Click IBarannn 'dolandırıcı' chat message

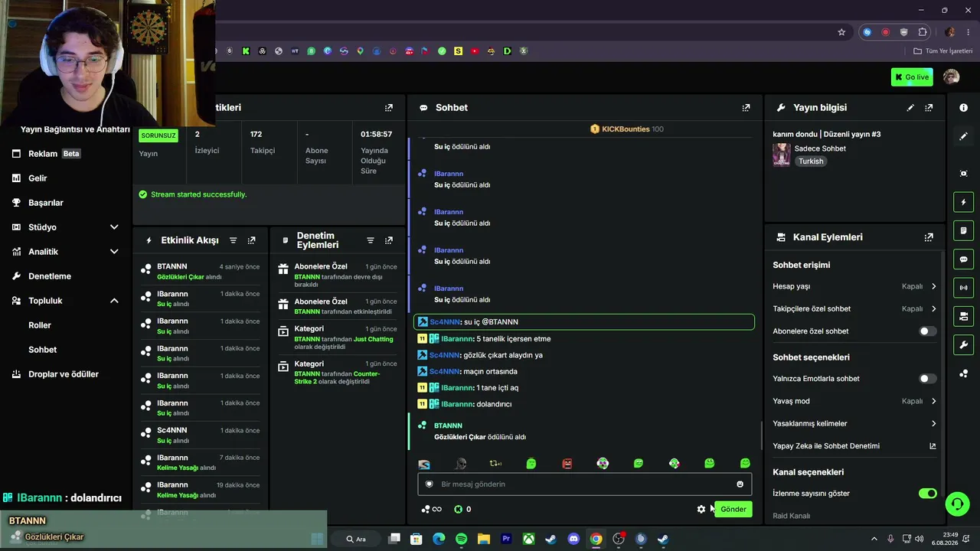[465, 404]
